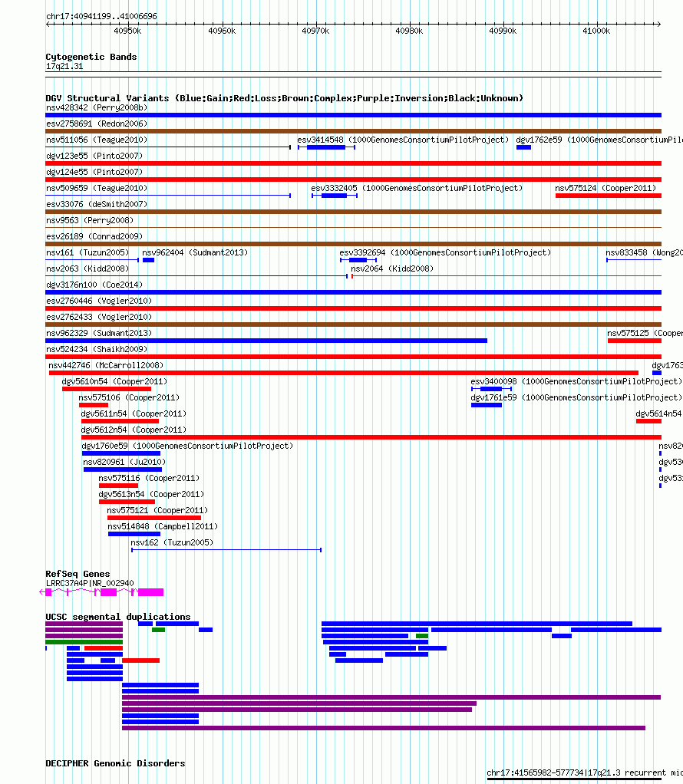Click dgv3176n100 (Coe2014) label

click(x=94, y=285)
